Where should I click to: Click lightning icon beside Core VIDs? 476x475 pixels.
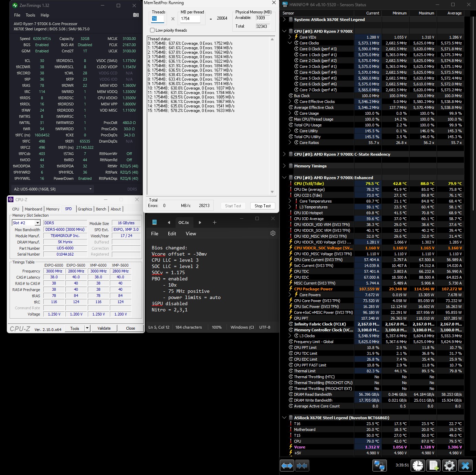[x=296, y=37]
